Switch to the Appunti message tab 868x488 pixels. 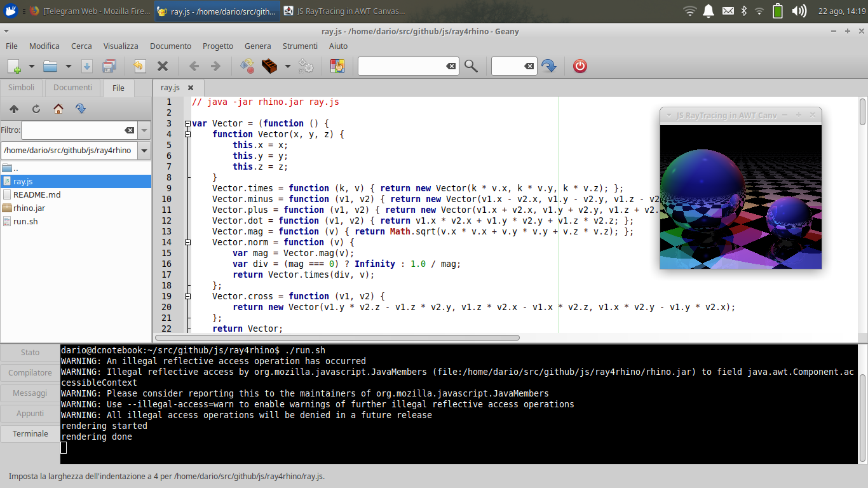(30, 414)
